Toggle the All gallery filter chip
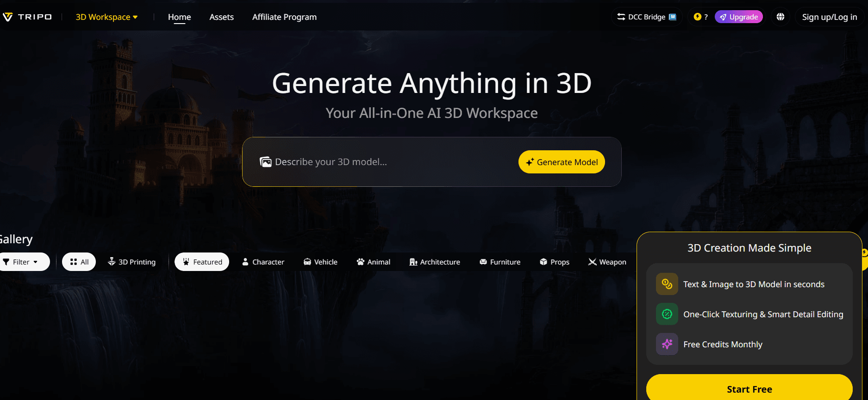This screenshot has width=868, height=400. click(x=79, y=262)
